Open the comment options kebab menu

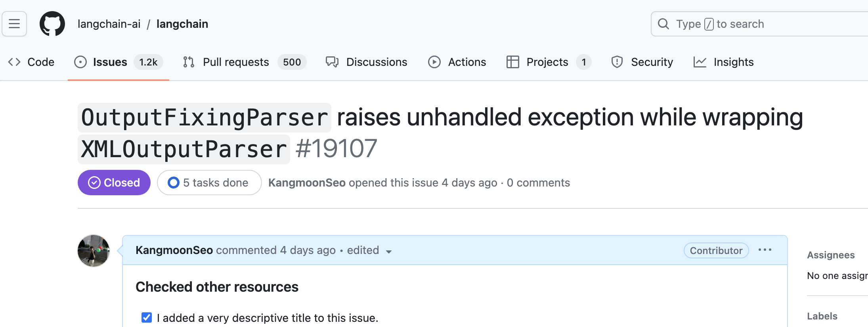click(765, 250)
